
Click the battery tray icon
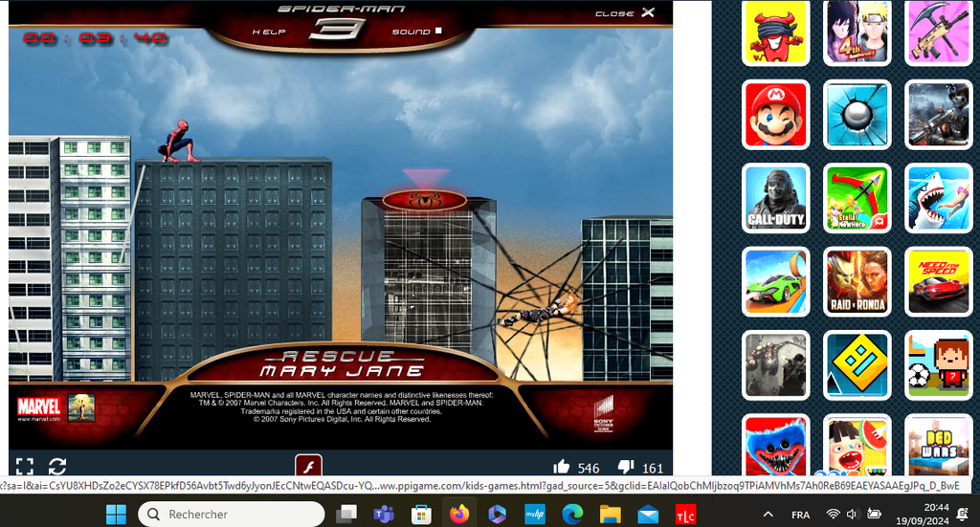pos(874,514)
